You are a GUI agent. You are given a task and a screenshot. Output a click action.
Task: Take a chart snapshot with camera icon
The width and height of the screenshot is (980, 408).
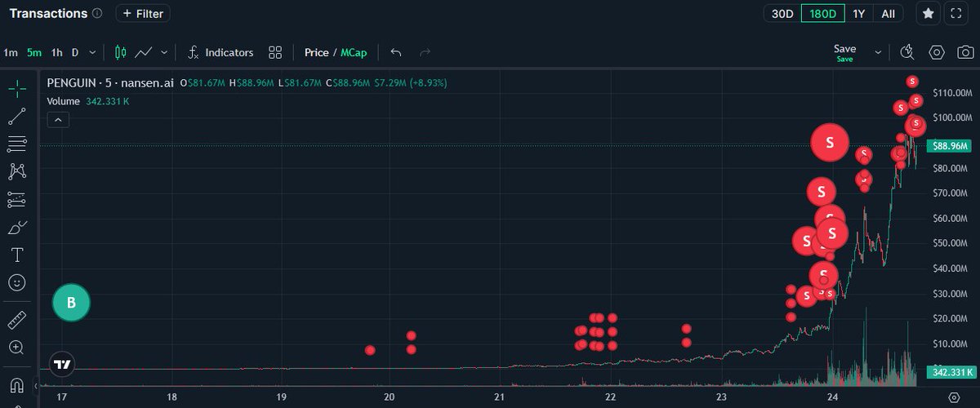coord(964,52)
